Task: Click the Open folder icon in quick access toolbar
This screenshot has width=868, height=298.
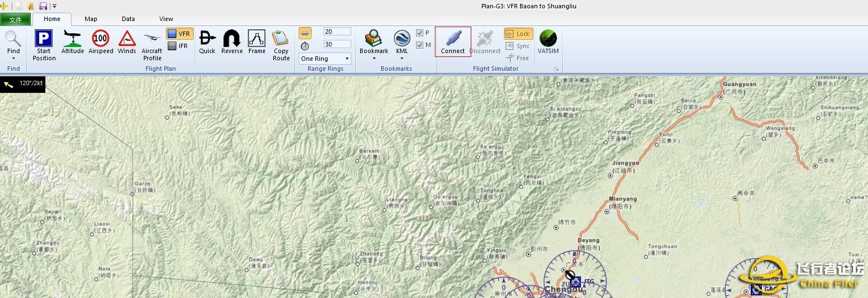Action: tap(30, 6)
